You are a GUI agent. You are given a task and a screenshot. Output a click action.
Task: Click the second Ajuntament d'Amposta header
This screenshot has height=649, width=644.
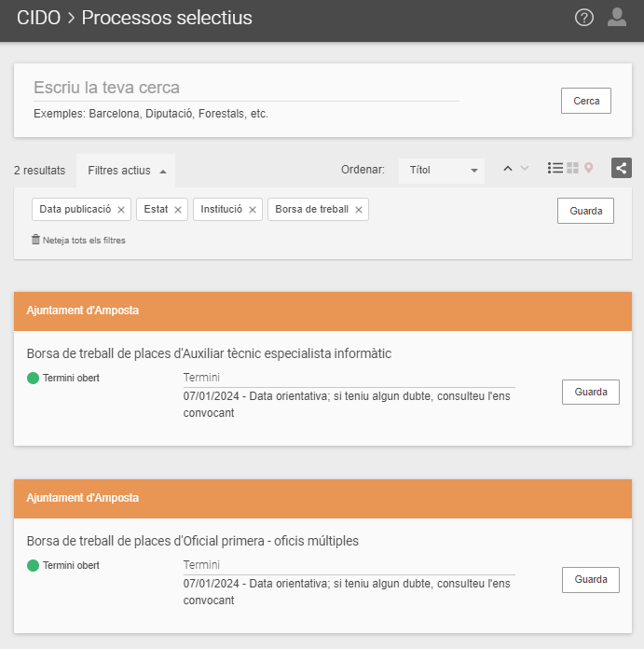pyautogui.click(x=322, y=498)
